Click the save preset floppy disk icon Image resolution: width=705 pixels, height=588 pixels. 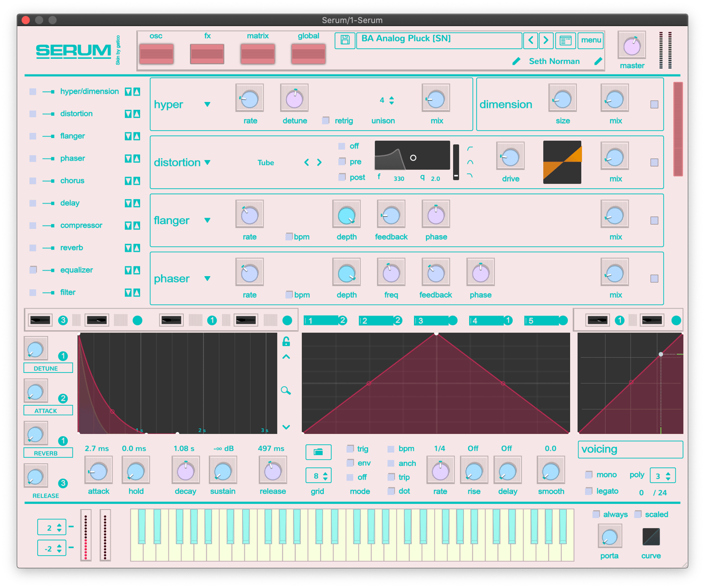pos(345,40)
